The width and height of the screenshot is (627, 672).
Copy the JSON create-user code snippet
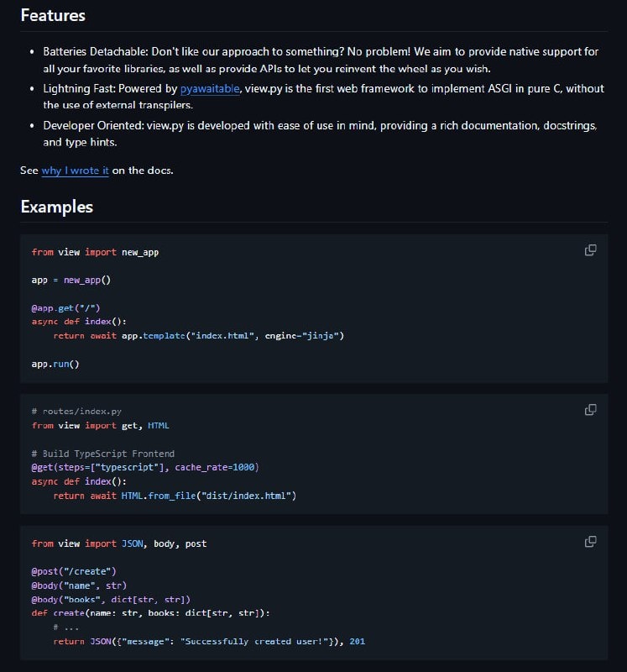[590, 542]
